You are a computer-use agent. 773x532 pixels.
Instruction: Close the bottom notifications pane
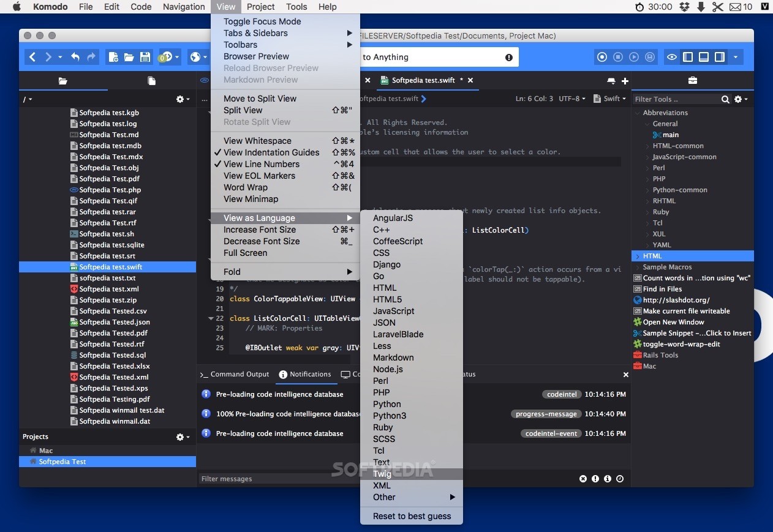click(625, 375)
